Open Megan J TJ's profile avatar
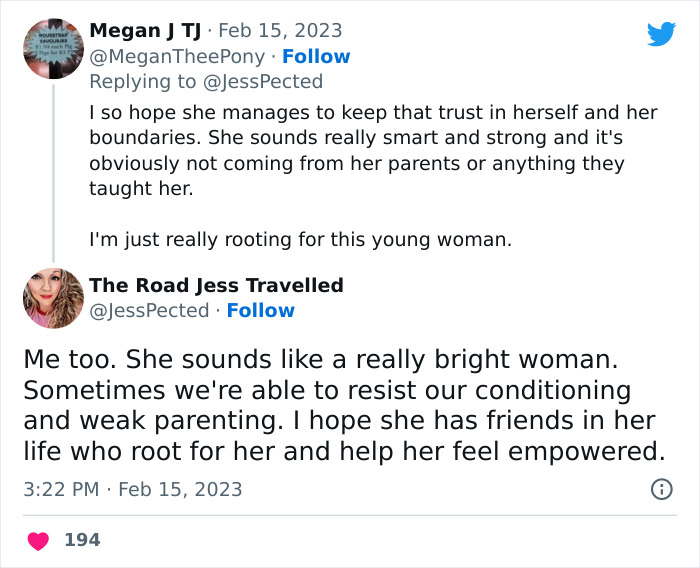700x568 pixels. [x=53, y=48]
